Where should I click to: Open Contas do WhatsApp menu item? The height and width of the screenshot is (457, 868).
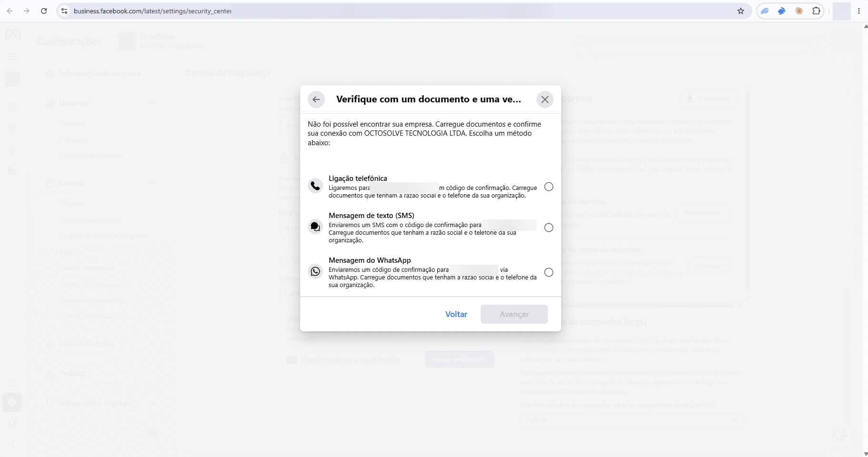point(92,300)
